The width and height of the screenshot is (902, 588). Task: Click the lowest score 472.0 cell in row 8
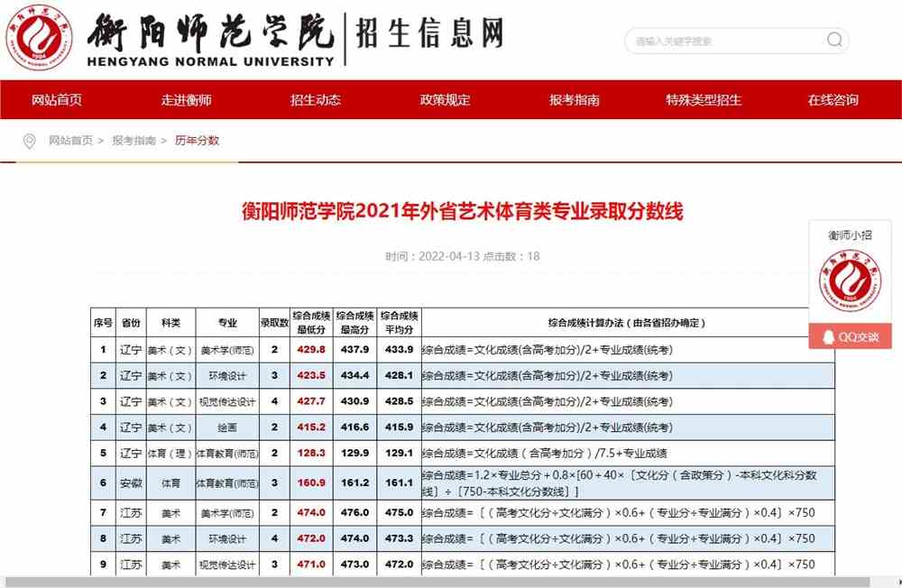tap(311, 537)
